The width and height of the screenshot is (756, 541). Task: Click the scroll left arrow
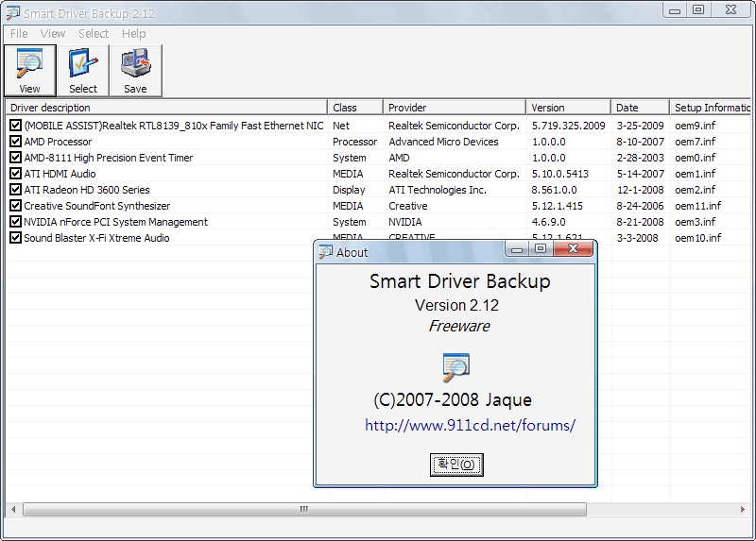click(x=13, y=509)
